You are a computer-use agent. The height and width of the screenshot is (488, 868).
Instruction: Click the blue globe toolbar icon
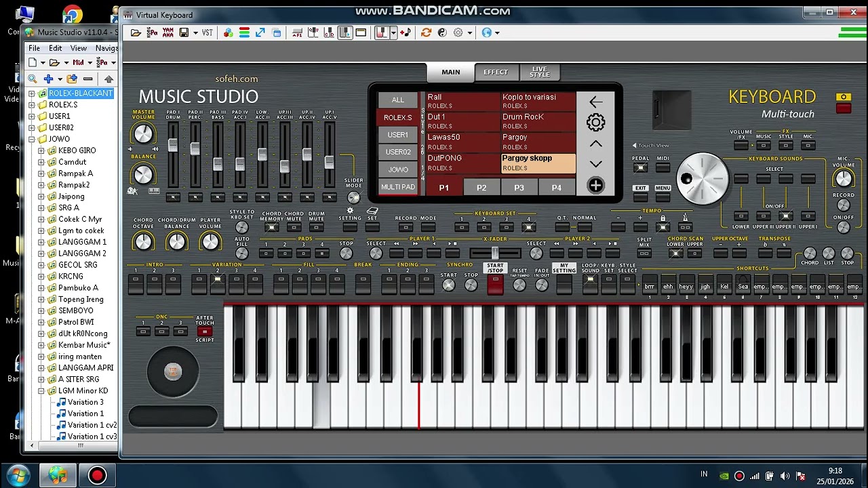click(x=486, y=33)
